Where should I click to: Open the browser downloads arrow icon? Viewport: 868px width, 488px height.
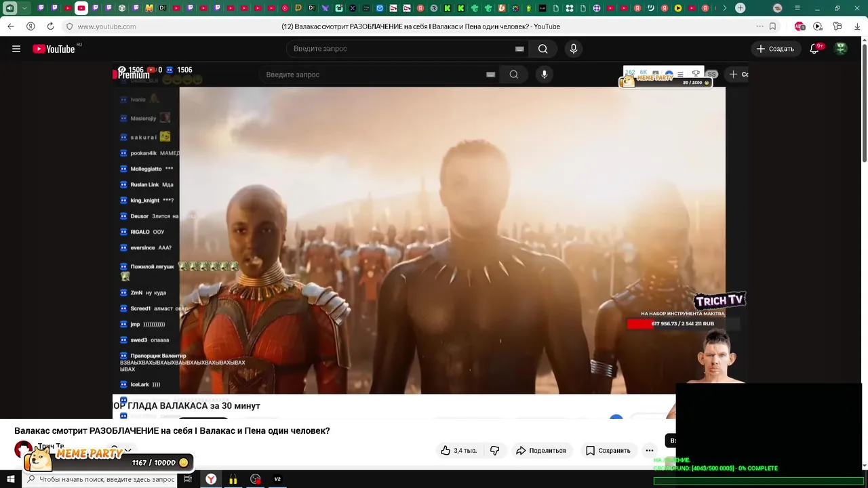pyautogui.click(x=856, y=26)
